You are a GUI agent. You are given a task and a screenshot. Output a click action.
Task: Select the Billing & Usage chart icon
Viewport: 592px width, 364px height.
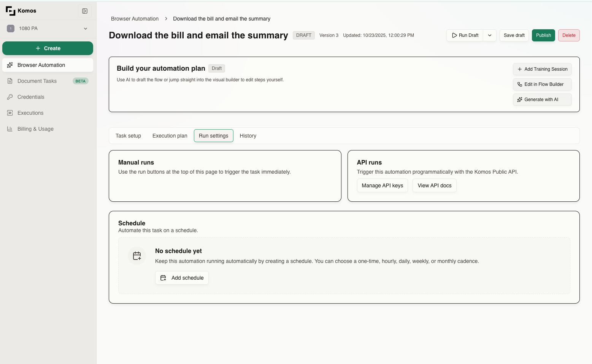tap(10, 129)
